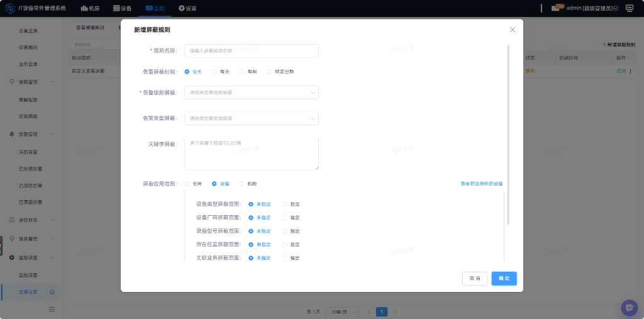
Task: Select 未指定 for 设备类型屏蔽范围
Action: click(260, 204)
